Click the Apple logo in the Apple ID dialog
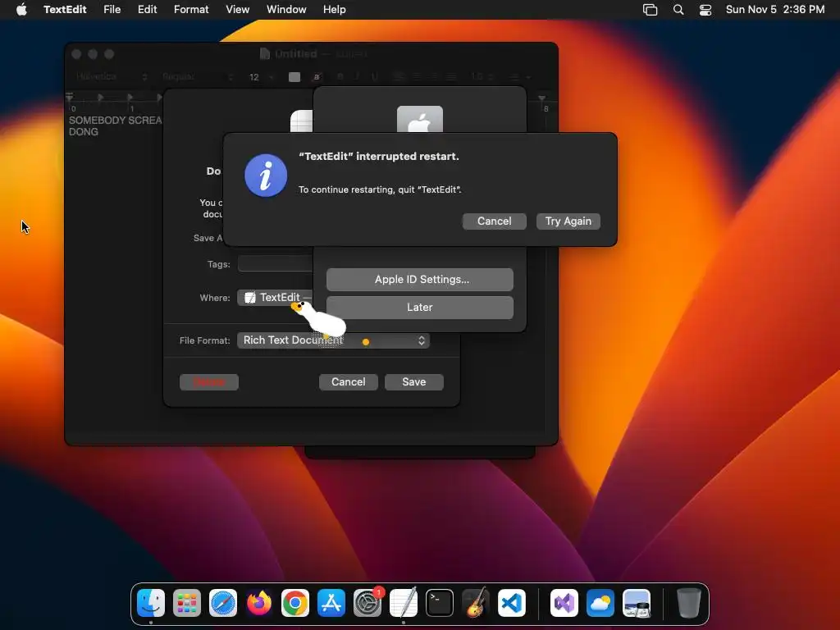The image size is (840, 630). coord(420,120)
